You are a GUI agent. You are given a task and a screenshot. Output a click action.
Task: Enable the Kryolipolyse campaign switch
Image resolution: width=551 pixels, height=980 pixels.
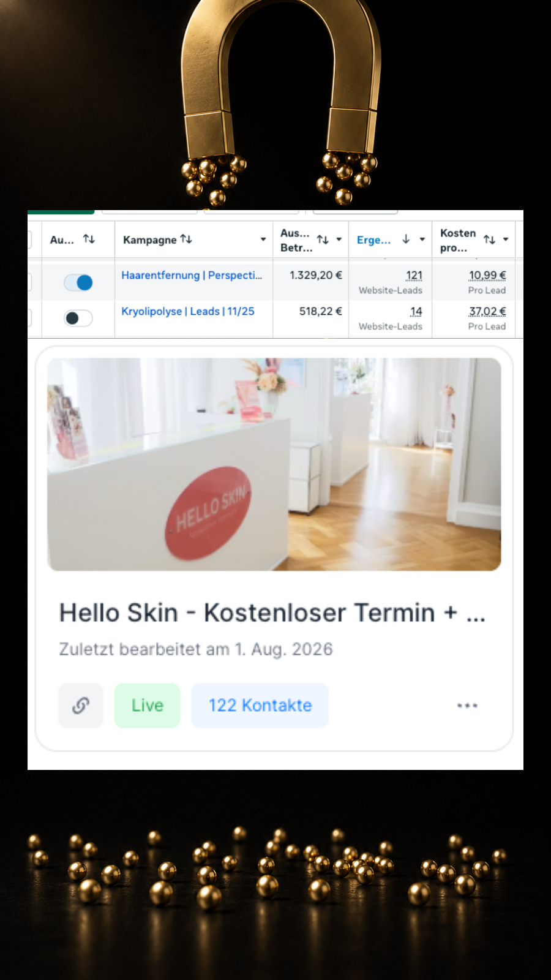pyautogui.click(x=78, y=318)
